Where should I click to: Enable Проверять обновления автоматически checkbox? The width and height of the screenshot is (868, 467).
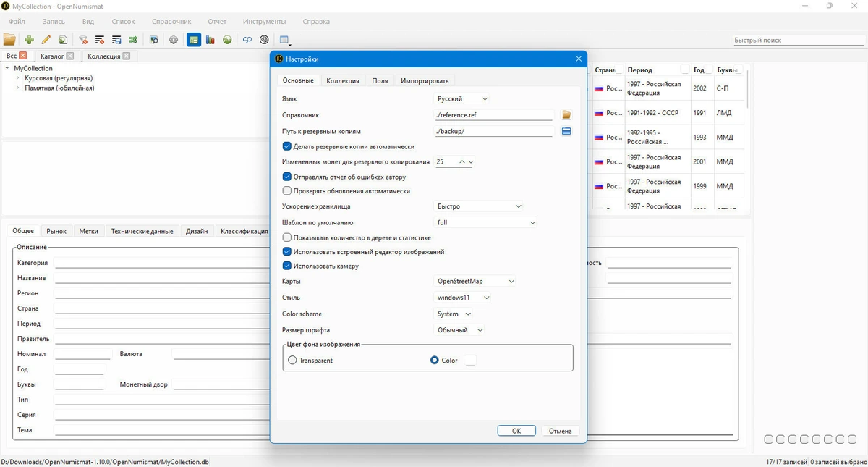pos(287,191)
